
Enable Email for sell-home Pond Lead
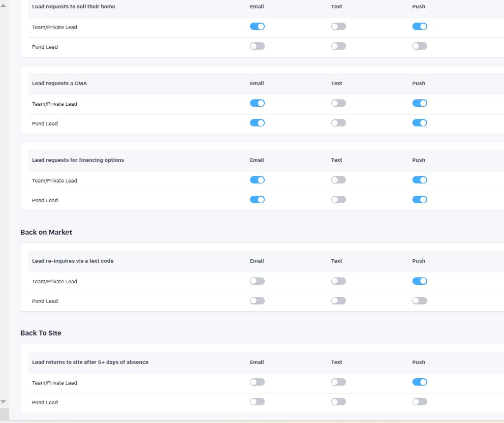[x=257, y=46]
